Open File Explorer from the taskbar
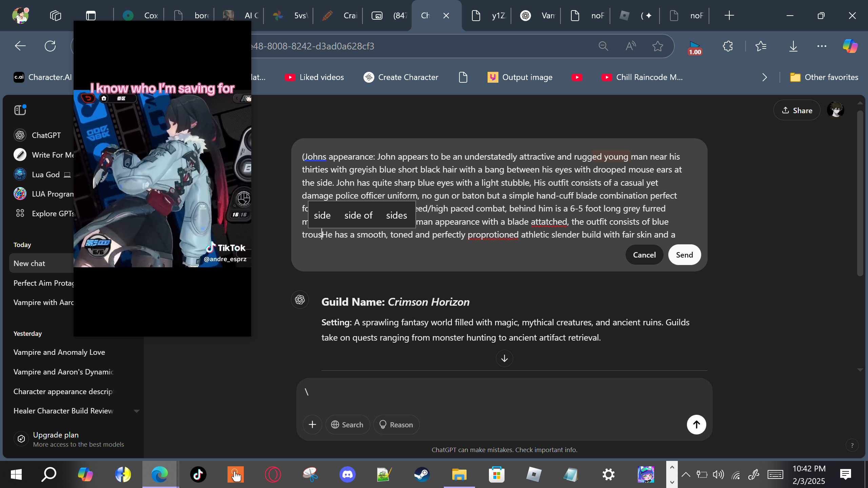 459,474
